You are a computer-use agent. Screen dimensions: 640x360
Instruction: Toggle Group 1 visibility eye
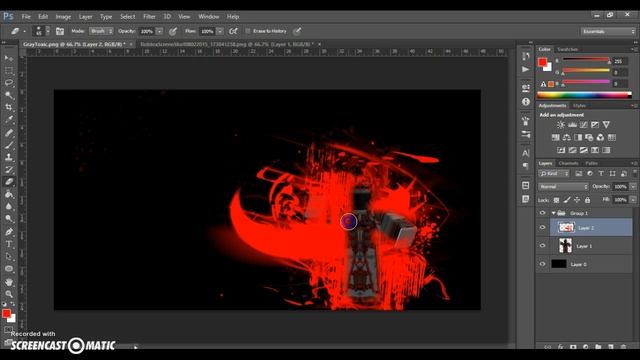click(x=542, y=213)
